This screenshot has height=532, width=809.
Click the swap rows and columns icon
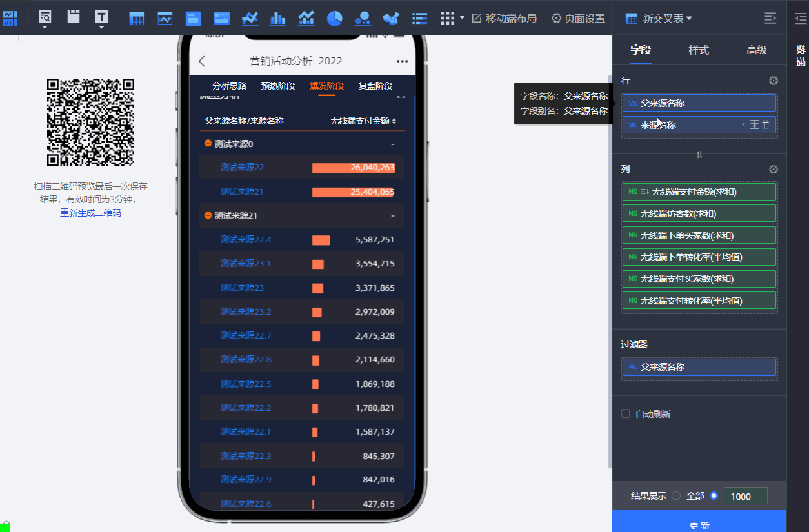coord(699,154)
